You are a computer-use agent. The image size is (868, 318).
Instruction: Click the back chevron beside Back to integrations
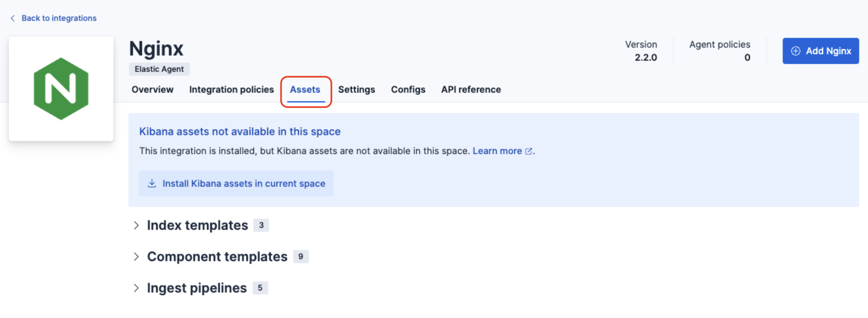pos(12,18)
